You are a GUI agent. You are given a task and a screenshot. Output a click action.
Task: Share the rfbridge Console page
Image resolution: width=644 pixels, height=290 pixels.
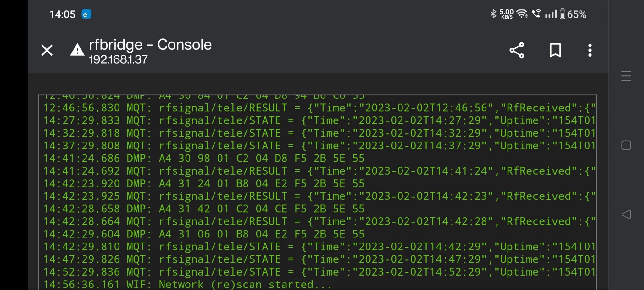pos(517,50)
